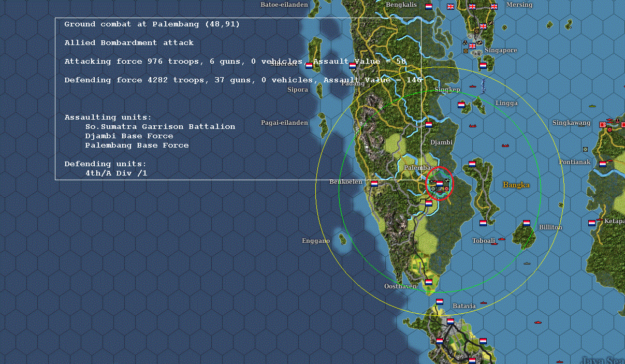Click the 'Attacking force 976 troops' line
Image resolution: width=625 pixels, height=364 pixels.
[x=235, y=62]
